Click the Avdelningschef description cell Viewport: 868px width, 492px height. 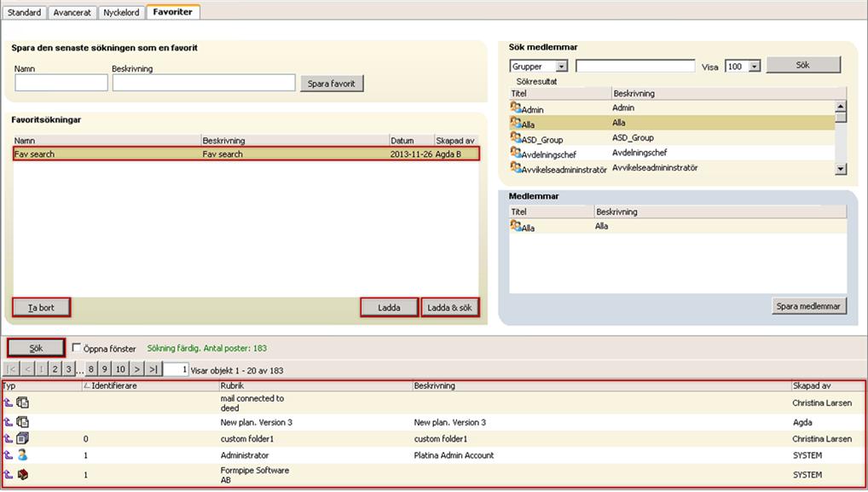click(639, 152)
